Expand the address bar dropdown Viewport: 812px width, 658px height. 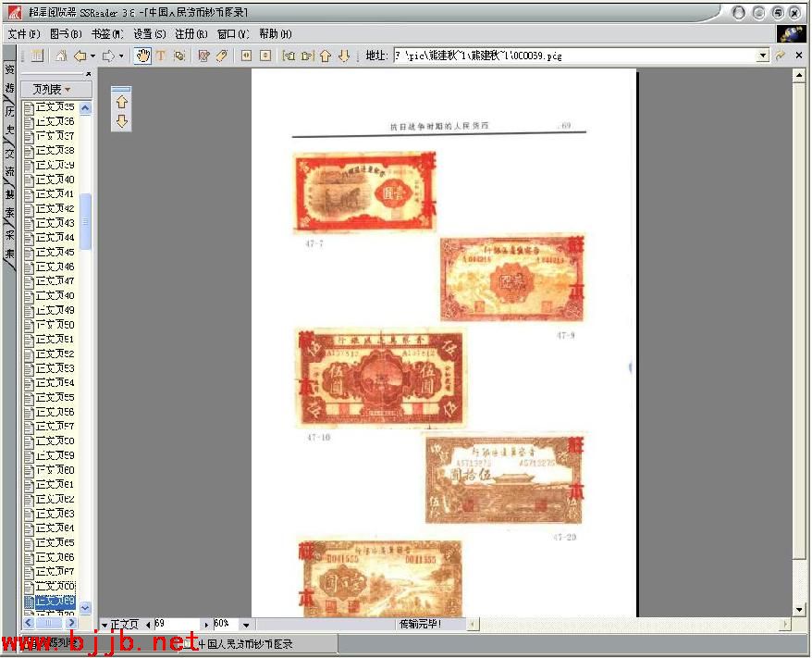point(762,56)
